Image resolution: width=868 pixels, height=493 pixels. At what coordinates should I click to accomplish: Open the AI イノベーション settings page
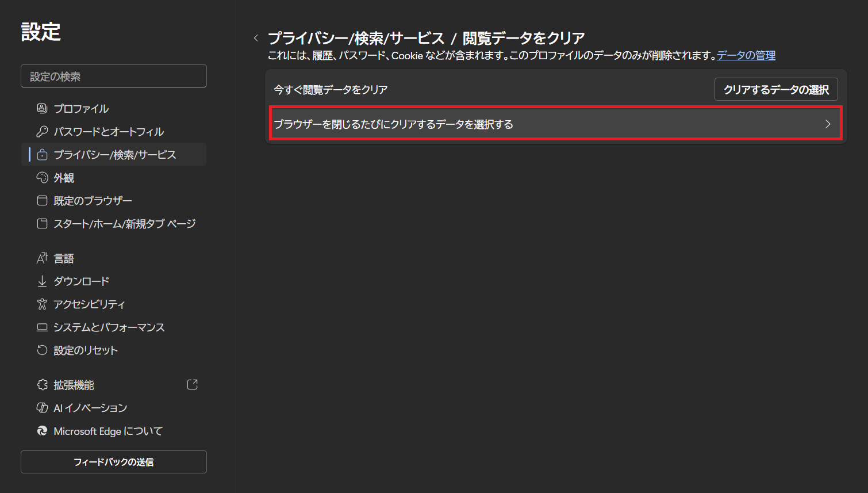(x=90, y=407)
